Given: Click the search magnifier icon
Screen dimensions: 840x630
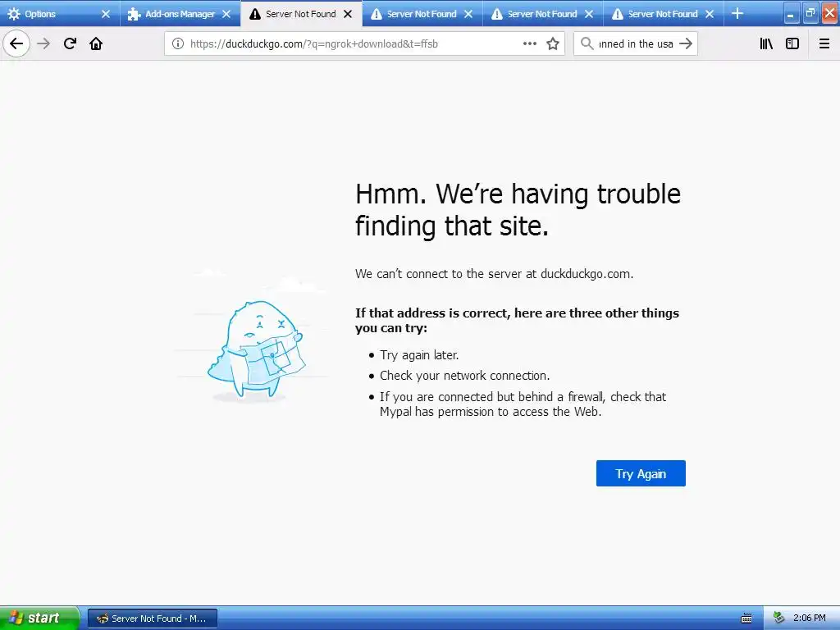Looking at the screenshot, I should [x=587, y=43].
